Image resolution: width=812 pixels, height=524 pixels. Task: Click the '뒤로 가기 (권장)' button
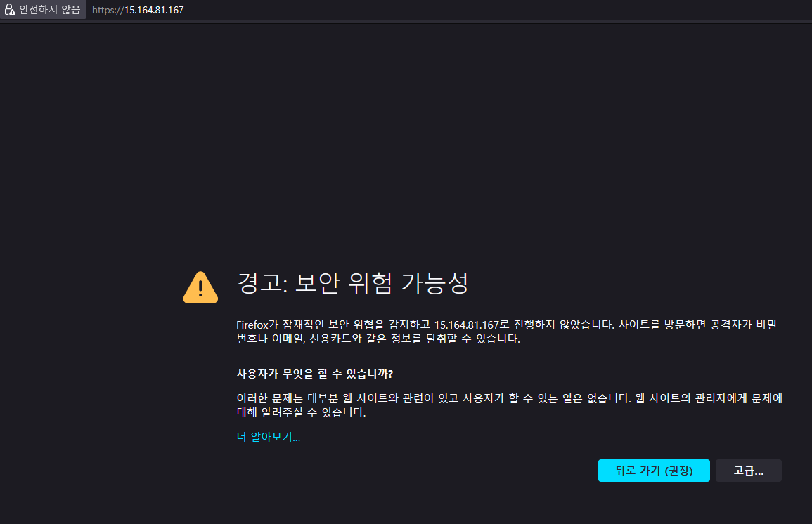[654, 470]
